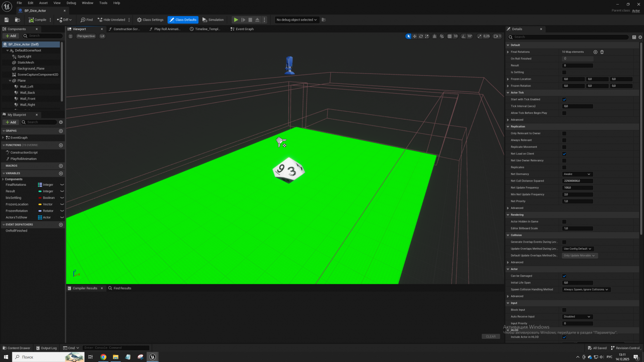Open the Net Dormancy dropdown

[577, 174]
